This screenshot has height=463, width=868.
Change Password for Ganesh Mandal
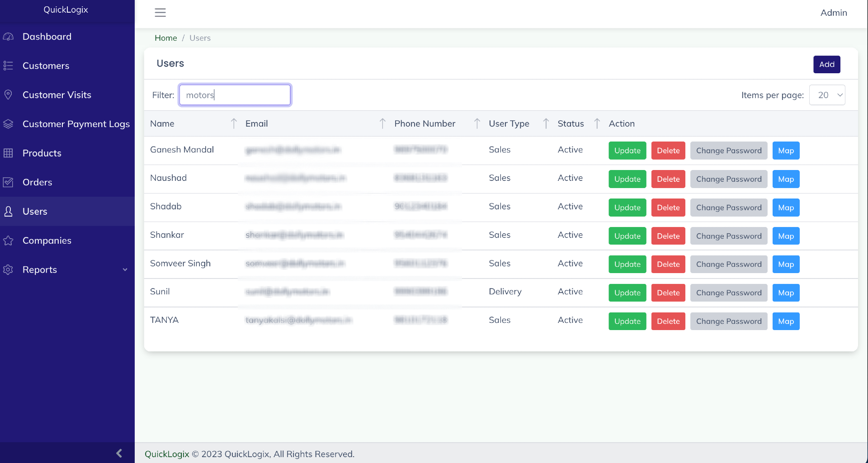pyautogui.click(x=728, y=151)
